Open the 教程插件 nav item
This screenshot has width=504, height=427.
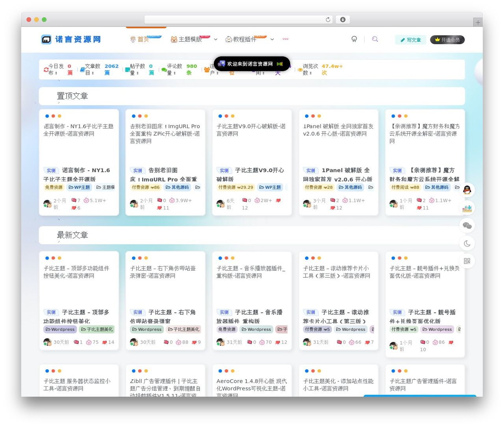point(241,39)
